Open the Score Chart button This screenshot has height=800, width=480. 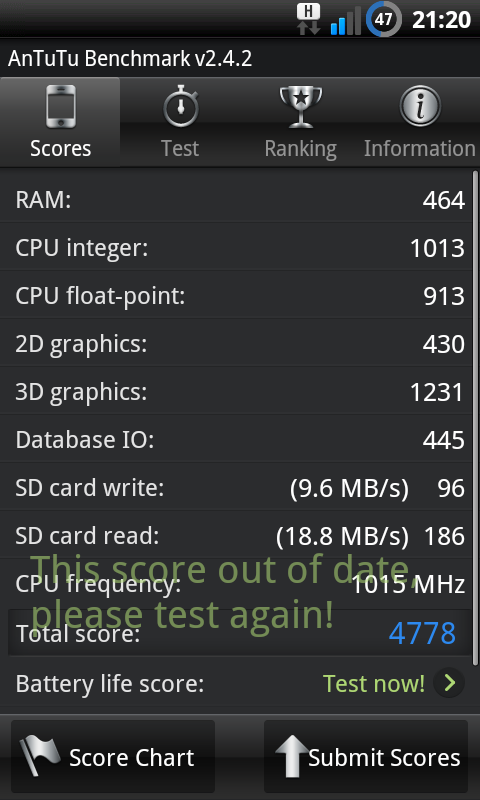pyautogui.click(x=113, y=756)
